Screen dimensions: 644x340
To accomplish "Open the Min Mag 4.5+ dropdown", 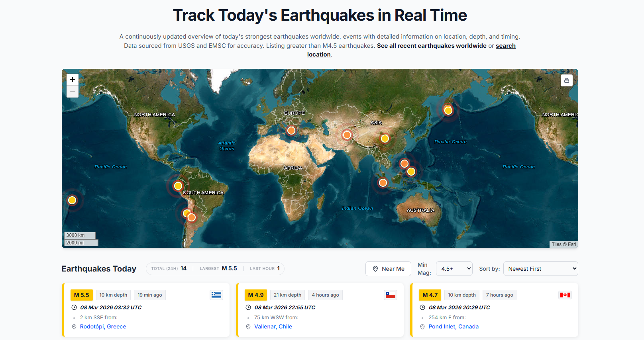I will (454, 269).
